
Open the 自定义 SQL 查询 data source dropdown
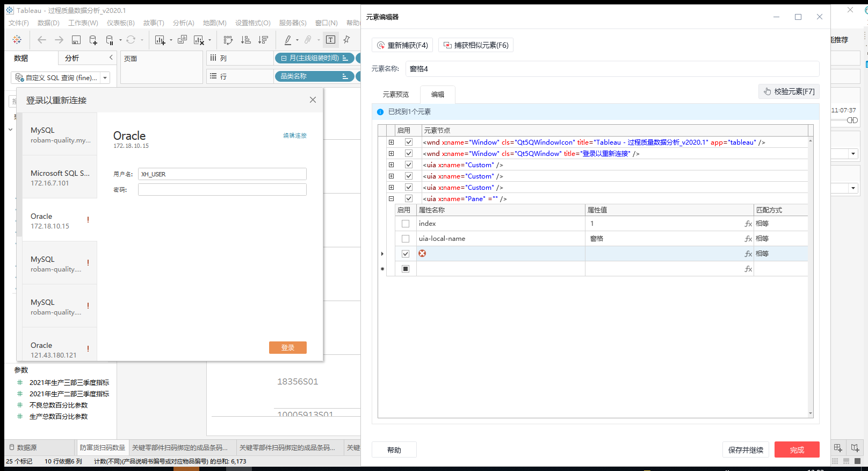105,78
